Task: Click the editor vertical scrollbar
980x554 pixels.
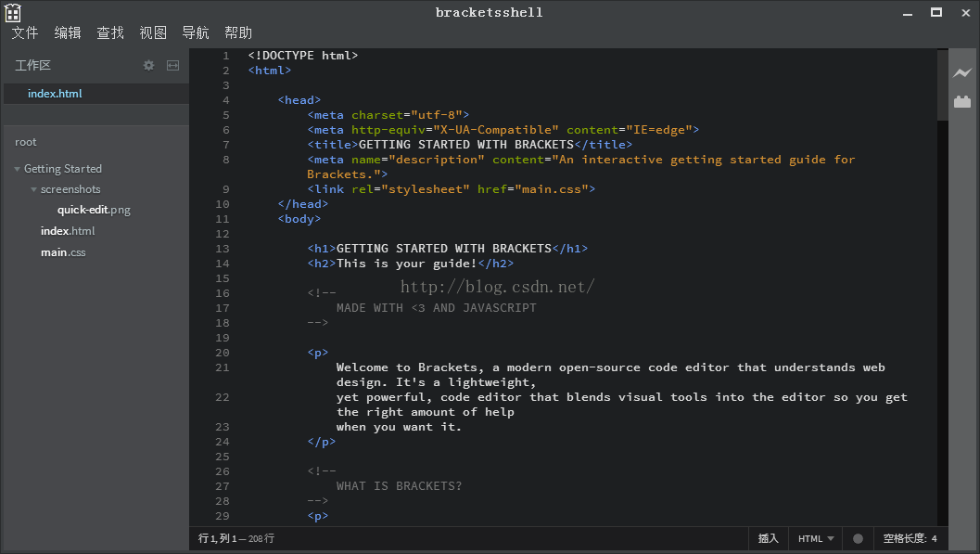Action: pyautogui.click(x=942, y=278)
